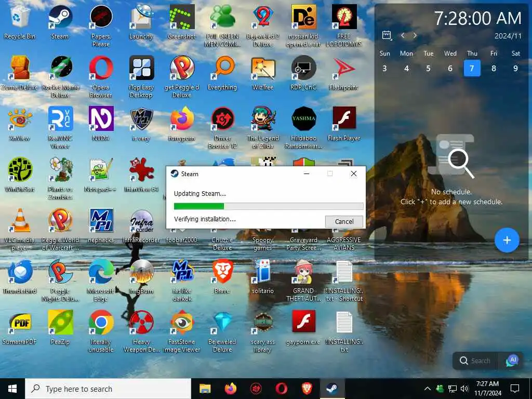532x399 pixels.
Task: Click the Flashpoint desktop icon
Action: click(343, 68)
